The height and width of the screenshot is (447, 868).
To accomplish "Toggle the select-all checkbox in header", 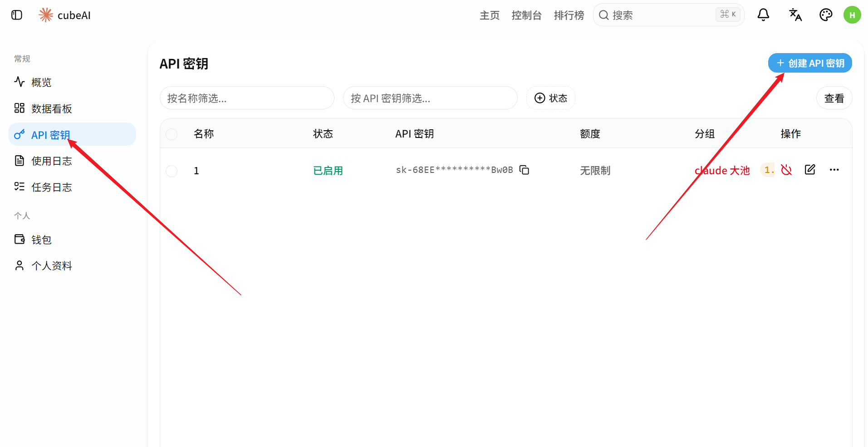I will [x=172, y=134].
